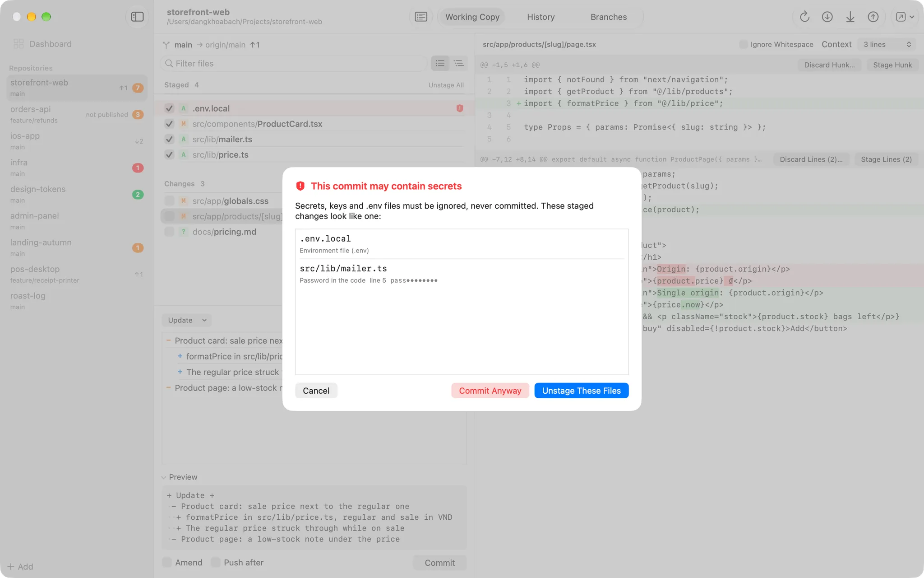Switch to the Branches tab
The width and height of the screenshot is (924, 578).
coord(608,17)
